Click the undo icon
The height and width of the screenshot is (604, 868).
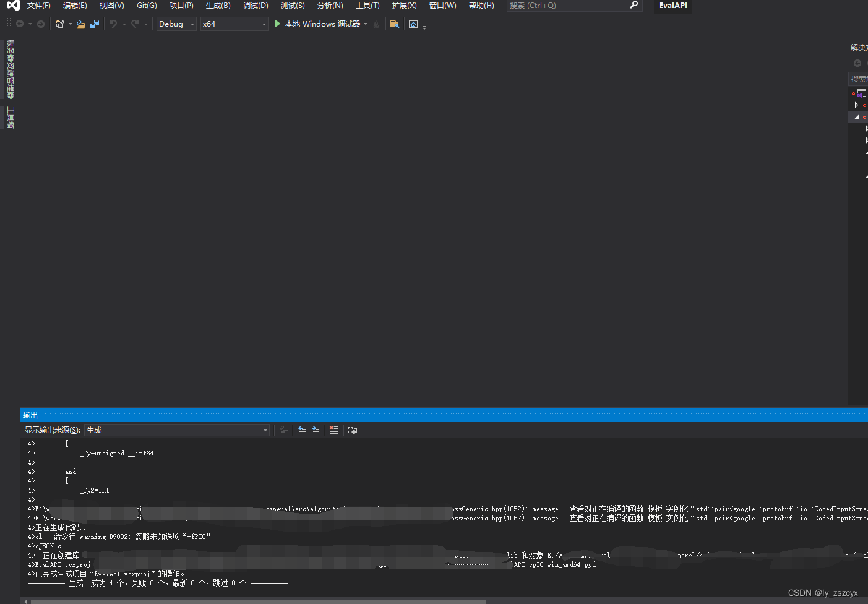(113, 24)
